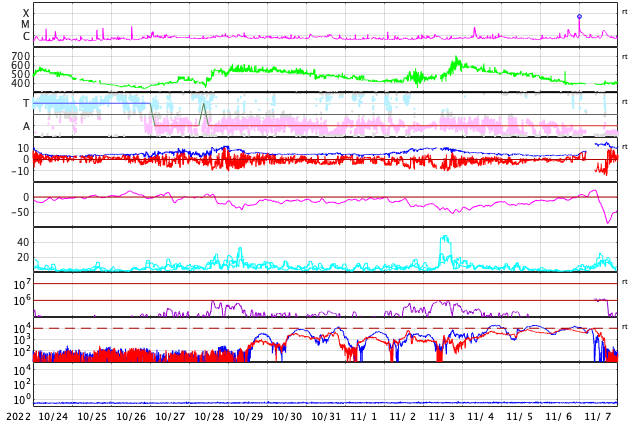Click the cyan density peak on 11/3
This screenshot has height=424, width=634.
click(x=445, y=238)
